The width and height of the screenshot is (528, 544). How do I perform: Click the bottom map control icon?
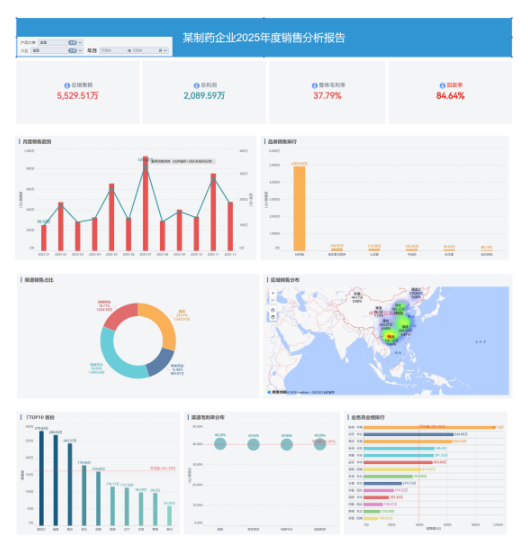click(273, 317)
